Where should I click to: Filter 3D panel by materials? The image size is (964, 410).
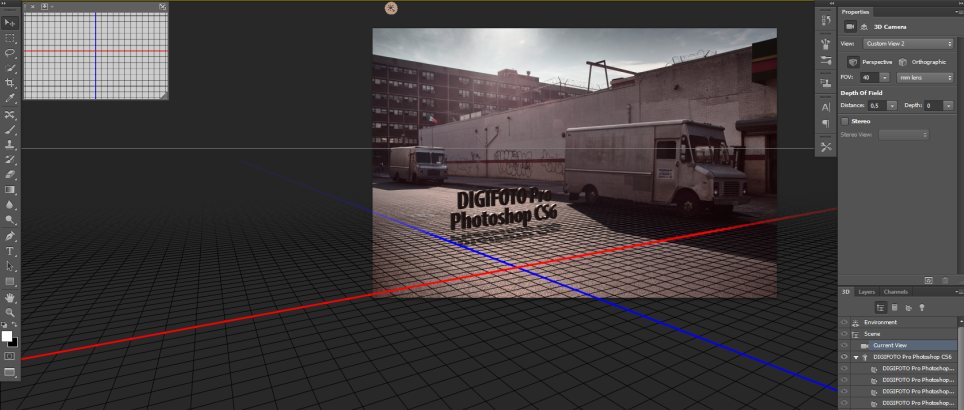[x=908, y=308]
